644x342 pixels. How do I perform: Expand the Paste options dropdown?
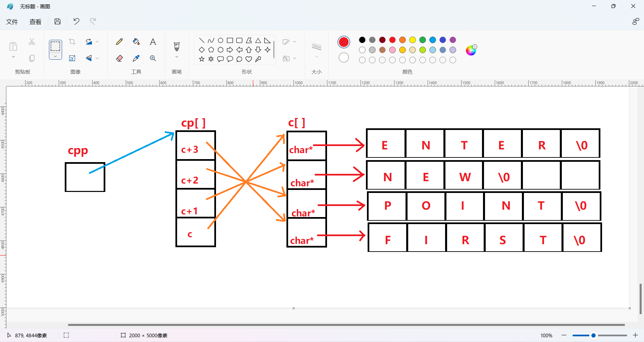[x=13, y=57]
